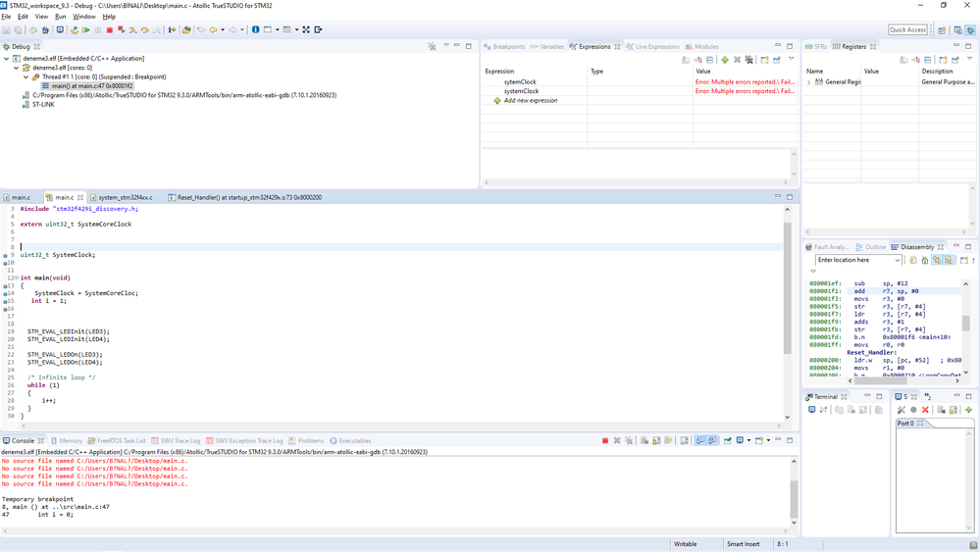This screenshot has width=980, height=552.
Task: Click the scissors-tools icon in serial port view
Action: [901, 410]
